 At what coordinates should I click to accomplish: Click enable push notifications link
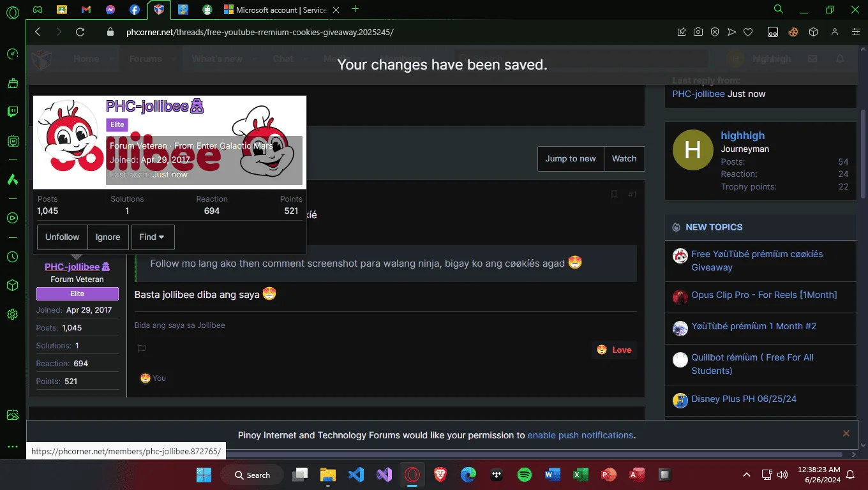(580, 435)
